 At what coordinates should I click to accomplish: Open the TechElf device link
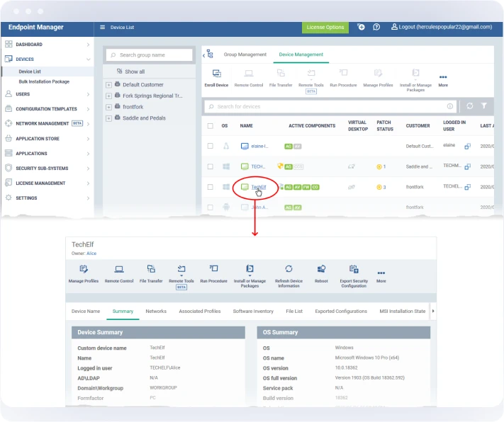(x=259, y=187)
